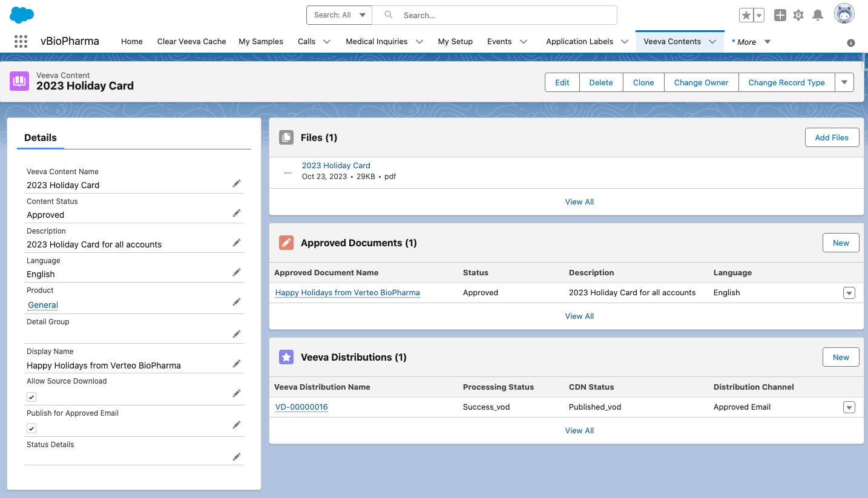Image resolution: width=868 pixels, height=498 pixels.
Task: Edit Content Status using its pencil icon
Action: coord(237,212)
